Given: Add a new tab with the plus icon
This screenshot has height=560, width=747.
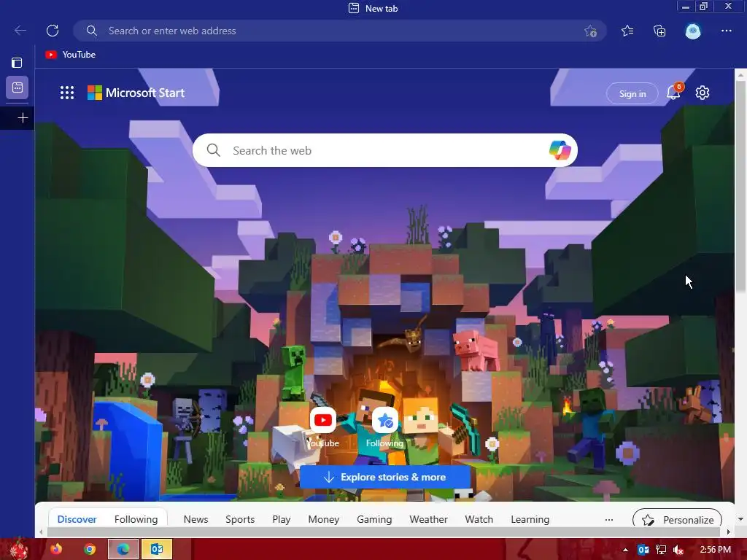Looking at the screenshot, I should 23,117.
